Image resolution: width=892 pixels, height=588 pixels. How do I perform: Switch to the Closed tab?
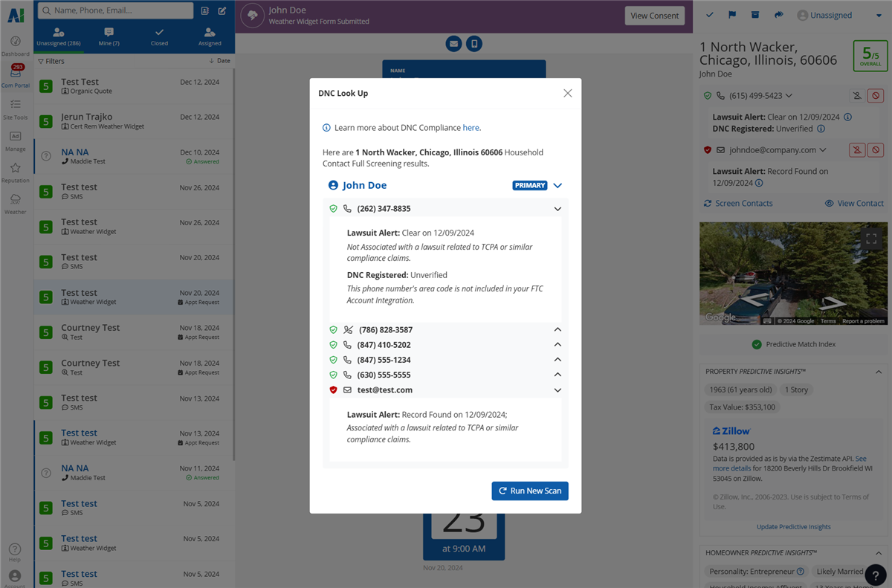pyautogui.click(x=159, y=36)
